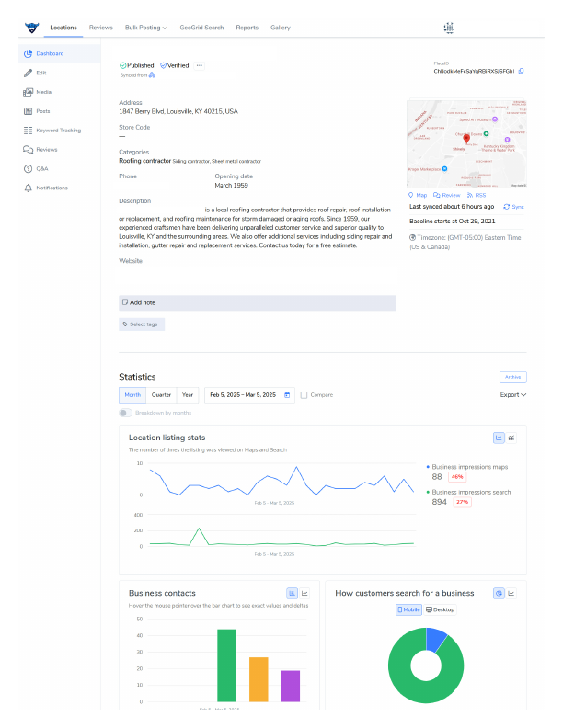The width and height of the screenshot is (563, 728).
Task: Click the Notifications bell icon
Action: [28, 188]
